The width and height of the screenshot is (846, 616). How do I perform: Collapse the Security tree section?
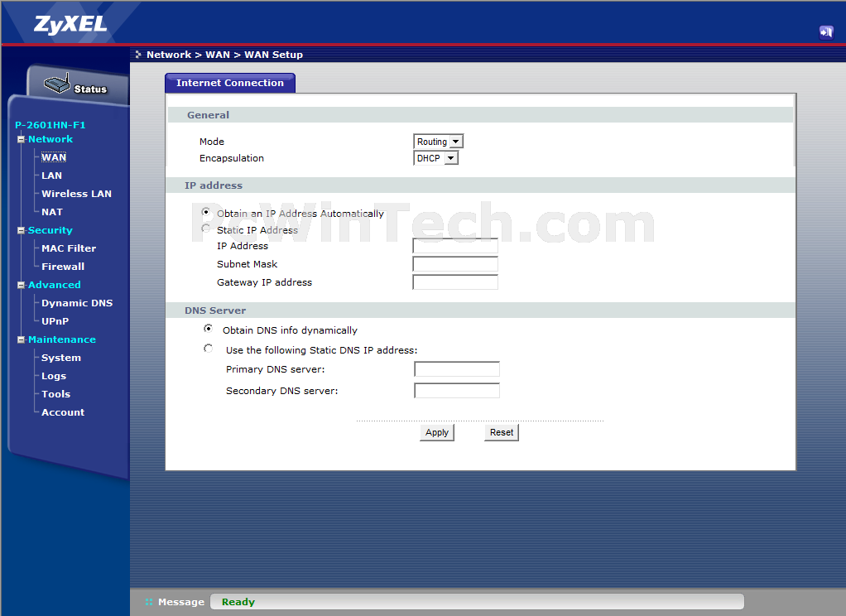[21, 230]
